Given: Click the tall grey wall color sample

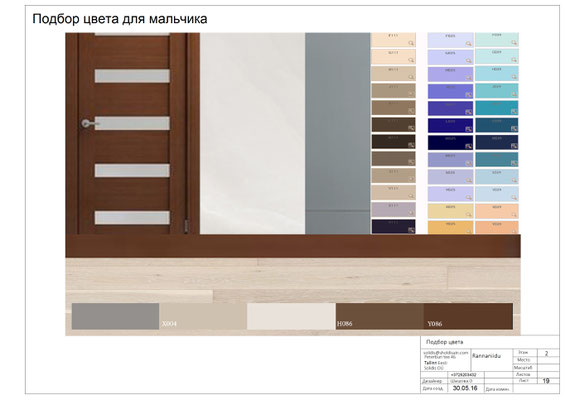Looking at the screenshot, I should 338,133.
